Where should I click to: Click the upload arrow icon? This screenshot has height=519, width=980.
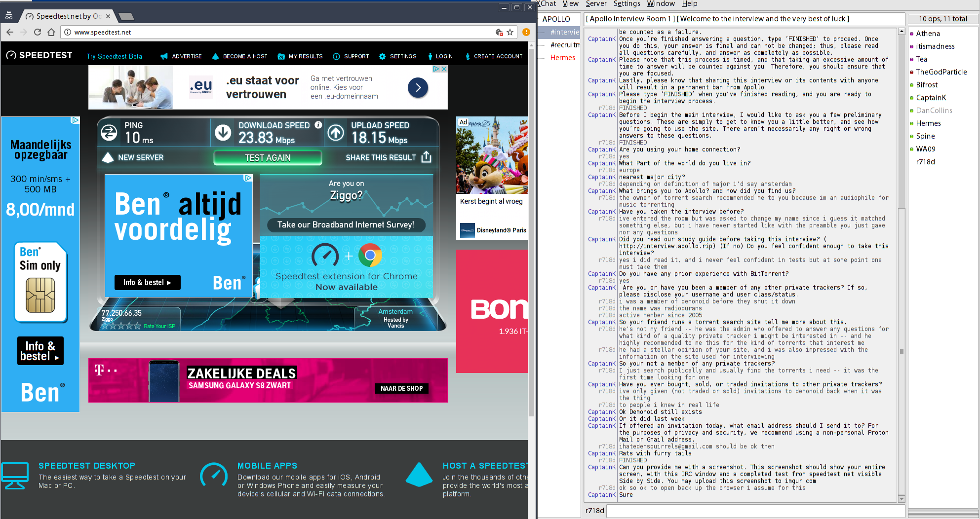(336, 132)
